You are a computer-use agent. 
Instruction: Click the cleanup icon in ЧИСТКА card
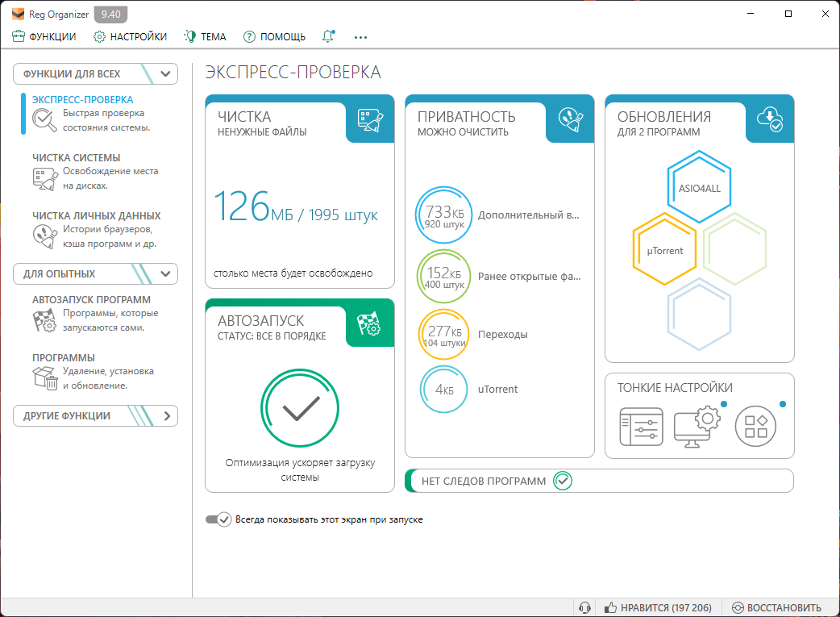pos(370,119)
